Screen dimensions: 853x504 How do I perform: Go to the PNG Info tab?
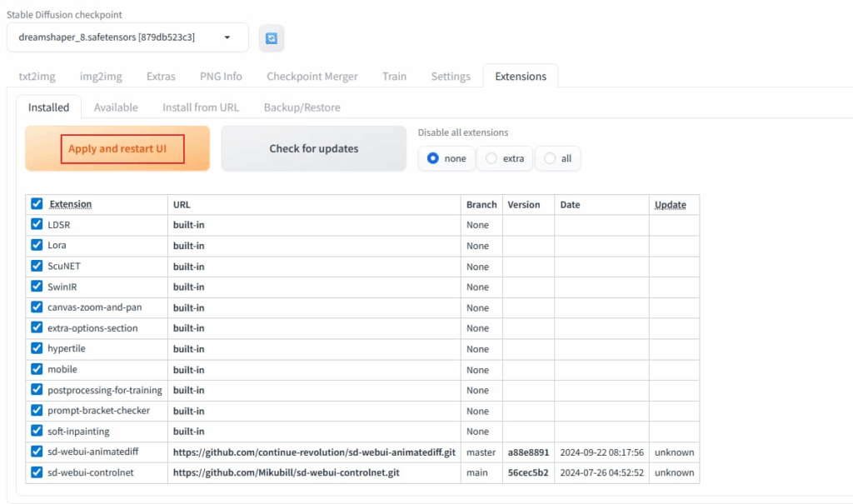pyautogui.click(x=221, y=76)
